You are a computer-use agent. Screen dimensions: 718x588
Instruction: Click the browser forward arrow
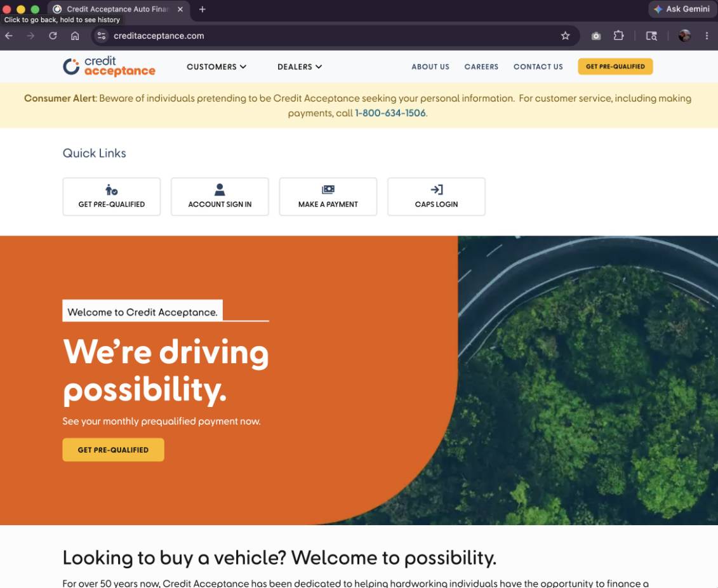click(x=30, y=36)
